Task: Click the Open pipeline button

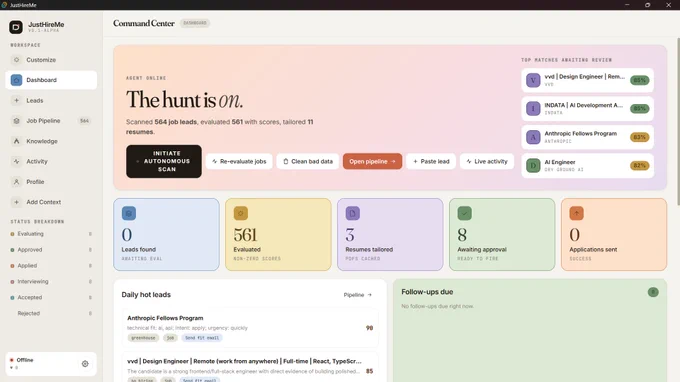Action: (373, 161)
